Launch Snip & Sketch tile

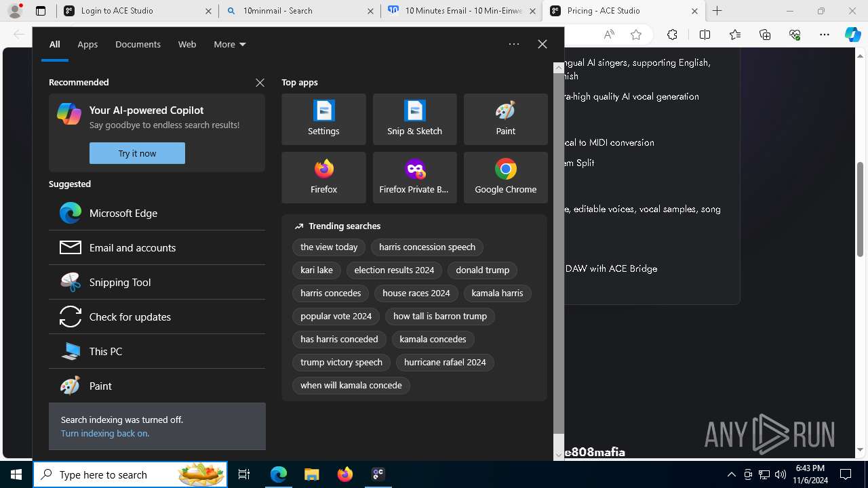414,119
